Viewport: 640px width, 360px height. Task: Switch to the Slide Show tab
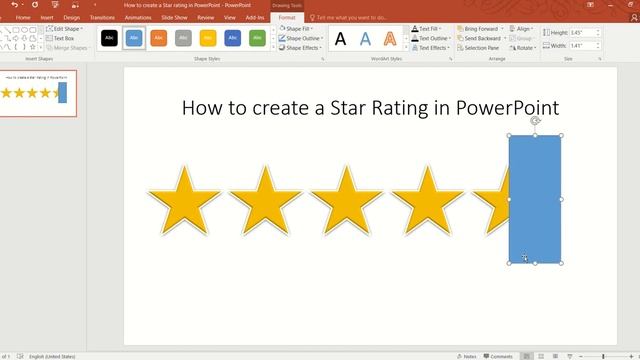(174, 18)
